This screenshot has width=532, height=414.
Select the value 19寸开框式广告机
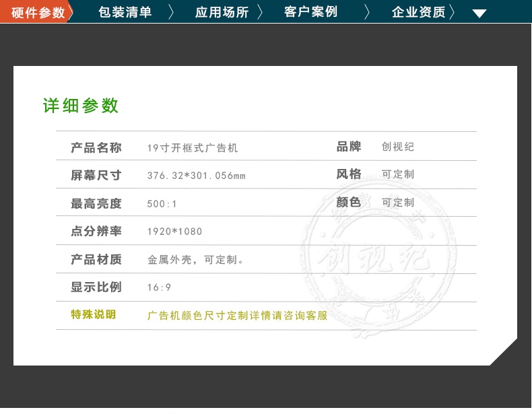click(x=193, y=148)
